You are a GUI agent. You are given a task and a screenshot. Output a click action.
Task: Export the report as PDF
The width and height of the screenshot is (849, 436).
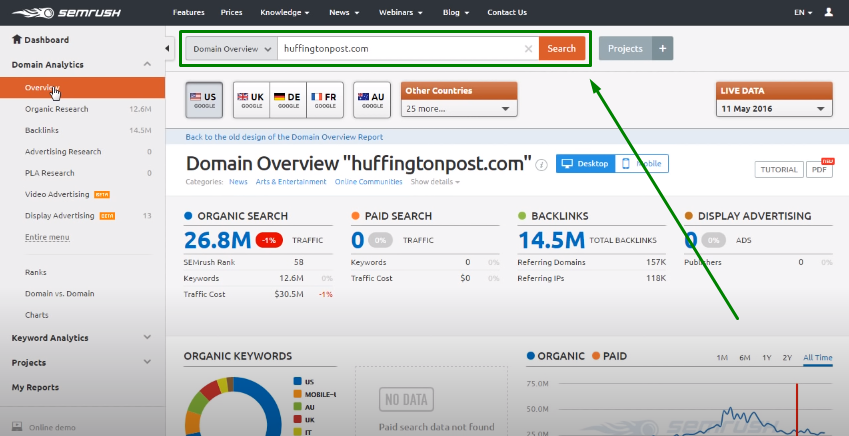click(819, 169)
